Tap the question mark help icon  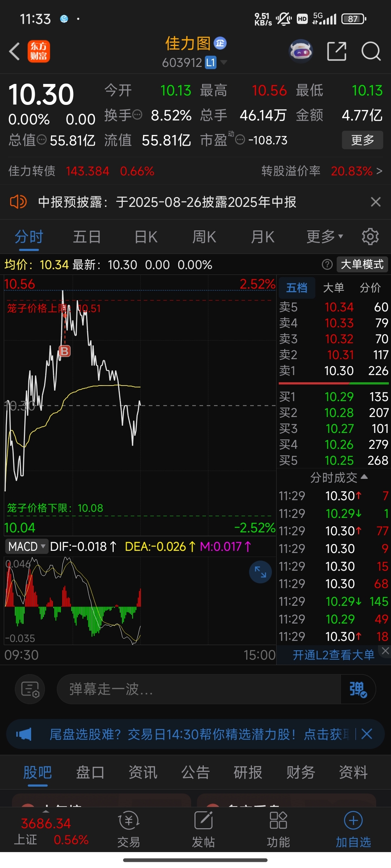pos(327,265)
